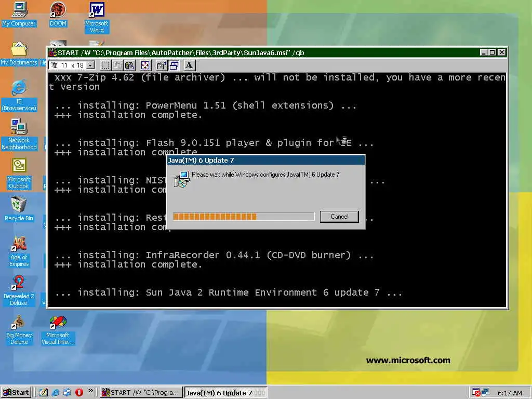Open the Start menu

coord(16,393)
